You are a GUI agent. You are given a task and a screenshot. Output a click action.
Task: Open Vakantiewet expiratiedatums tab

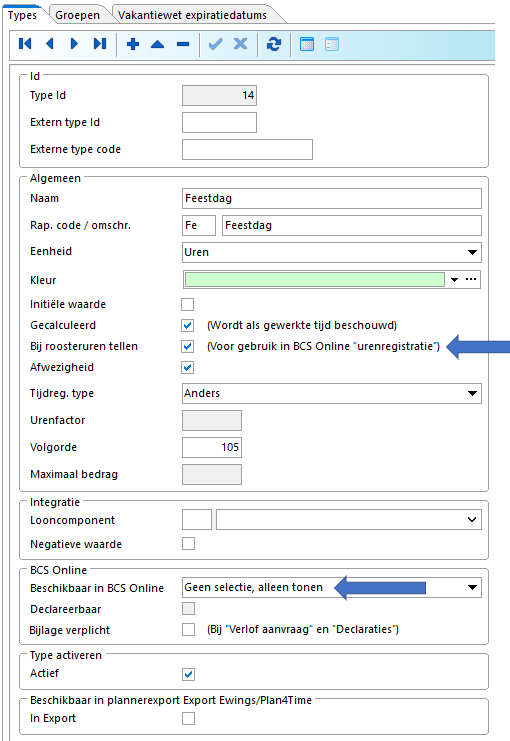pos(192,15)
